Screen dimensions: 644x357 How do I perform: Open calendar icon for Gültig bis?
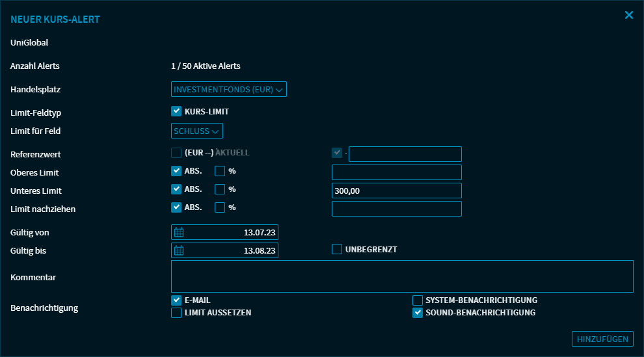pyautogui.click(x=179, y=250)
